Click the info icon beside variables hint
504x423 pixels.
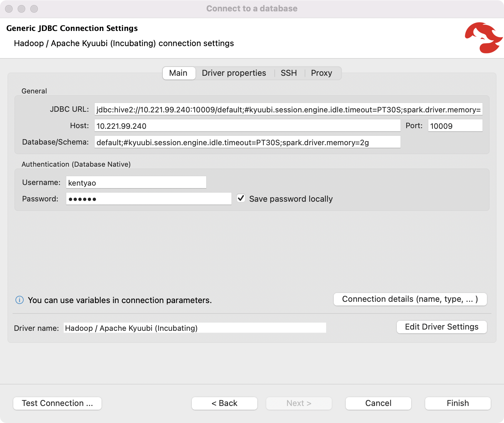[20, 300]
